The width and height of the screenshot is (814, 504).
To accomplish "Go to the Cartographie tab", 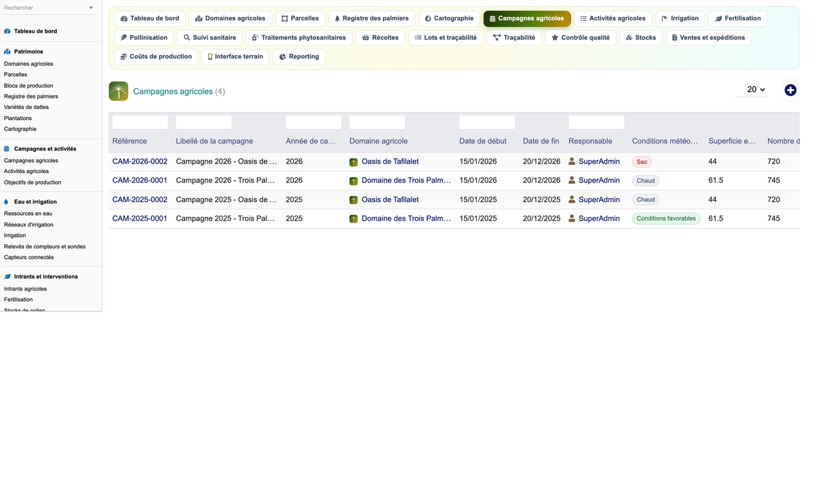I will click(449, 18).
